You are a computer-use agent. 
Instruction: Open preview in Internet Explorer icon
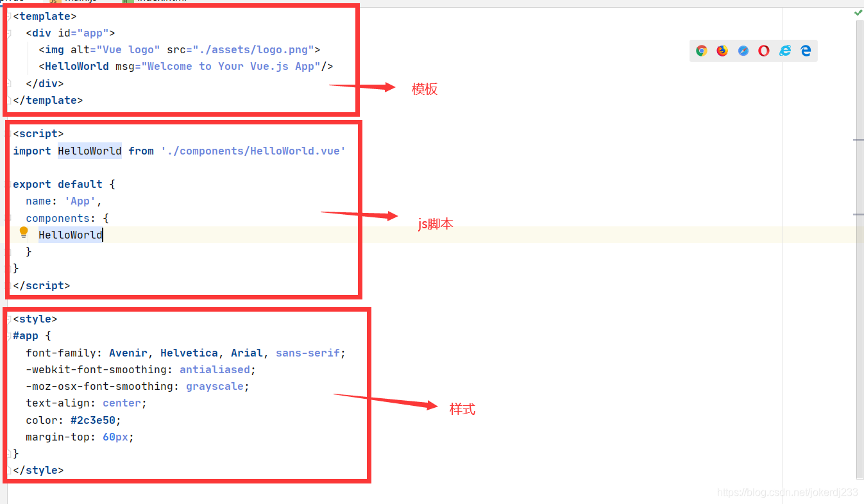pos(785,51)
